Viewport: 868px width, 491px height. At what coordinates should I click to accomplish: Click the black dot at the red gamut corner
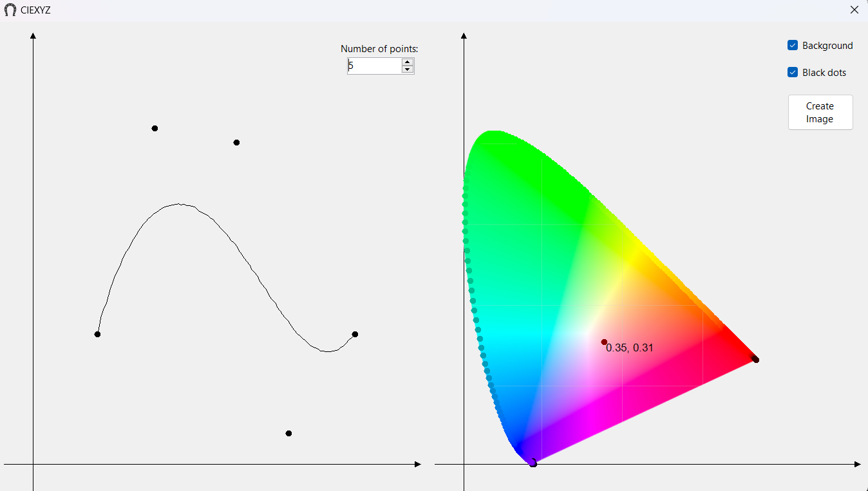[756, 359]
